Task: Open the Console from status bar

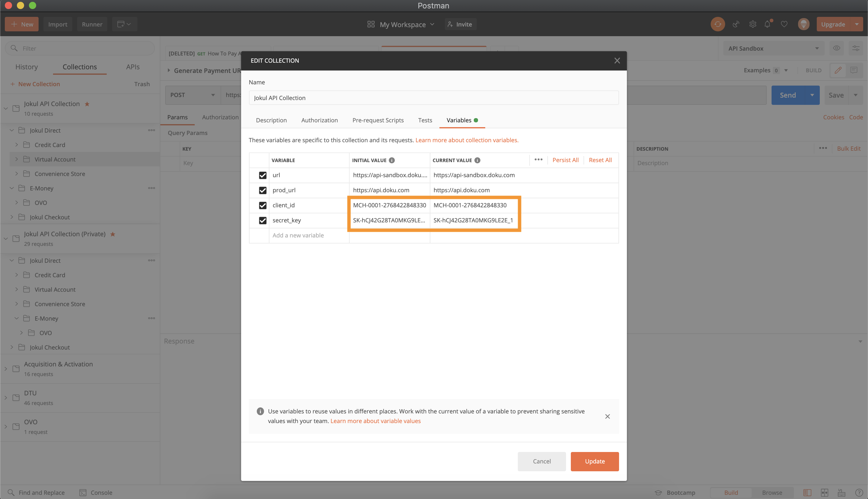Action: click(96, 492)
